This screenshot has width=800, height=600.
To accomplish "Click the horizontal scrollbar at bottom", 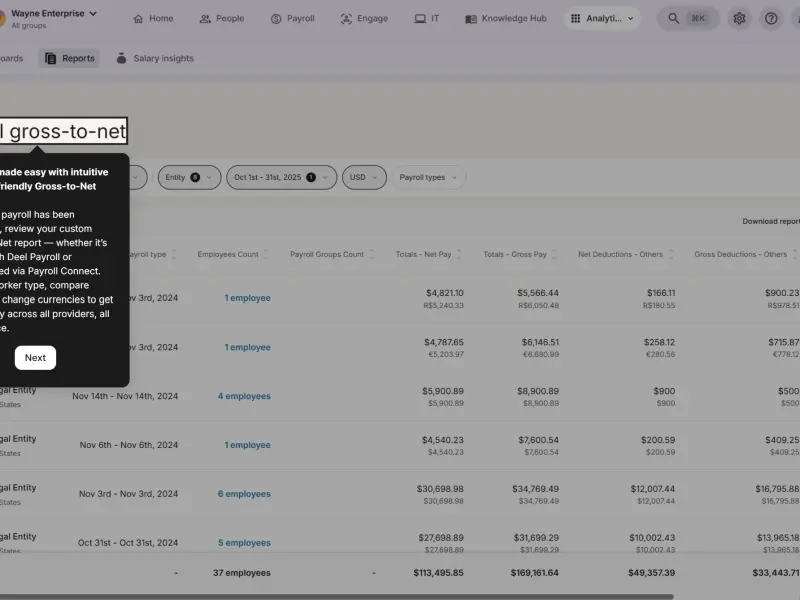I will coord(337,596).
